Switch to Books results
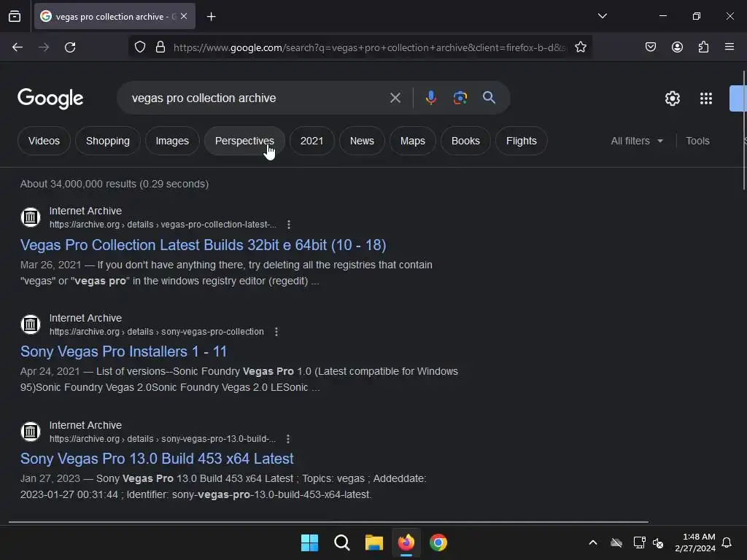The image size is (747, 560). pos(465,141)
